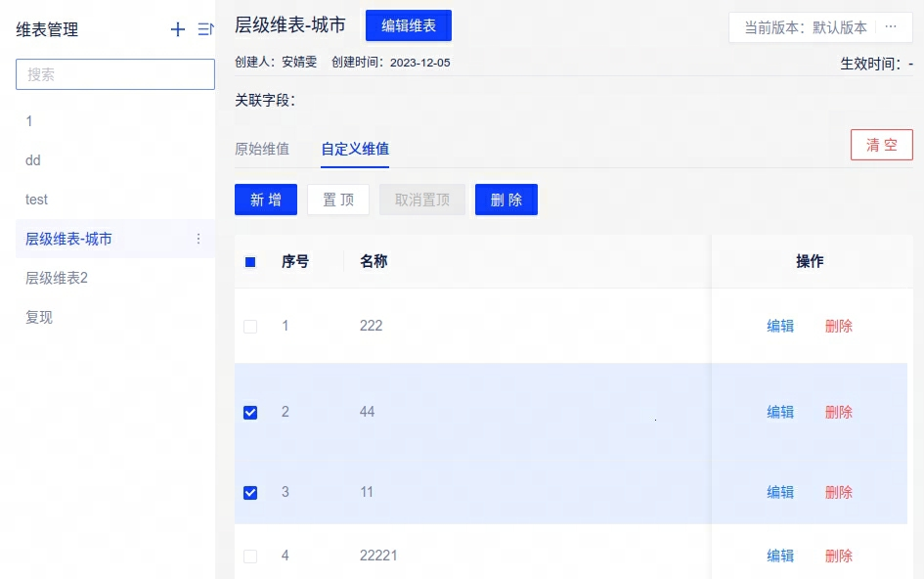Open more options for 层级维表-城市 item
924x579 pixels.
tap(198, 239)
